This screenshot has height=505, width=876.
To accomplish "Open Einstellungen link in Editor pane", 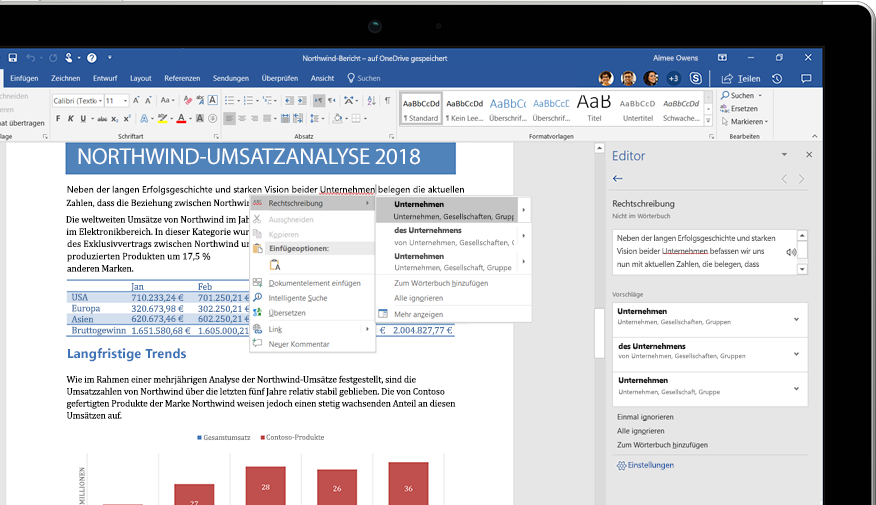I will [645, 465].
